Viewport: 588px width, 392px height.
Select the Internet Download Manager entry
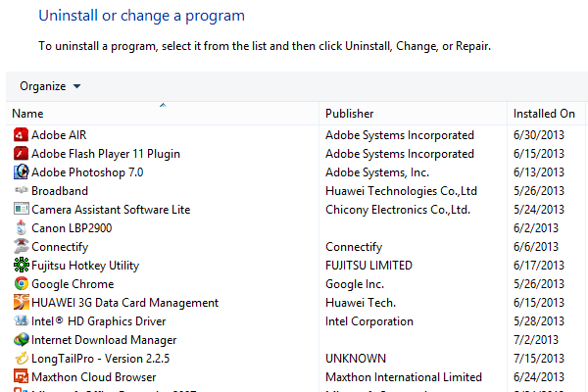pyautogui.click(x=104, y=340)
